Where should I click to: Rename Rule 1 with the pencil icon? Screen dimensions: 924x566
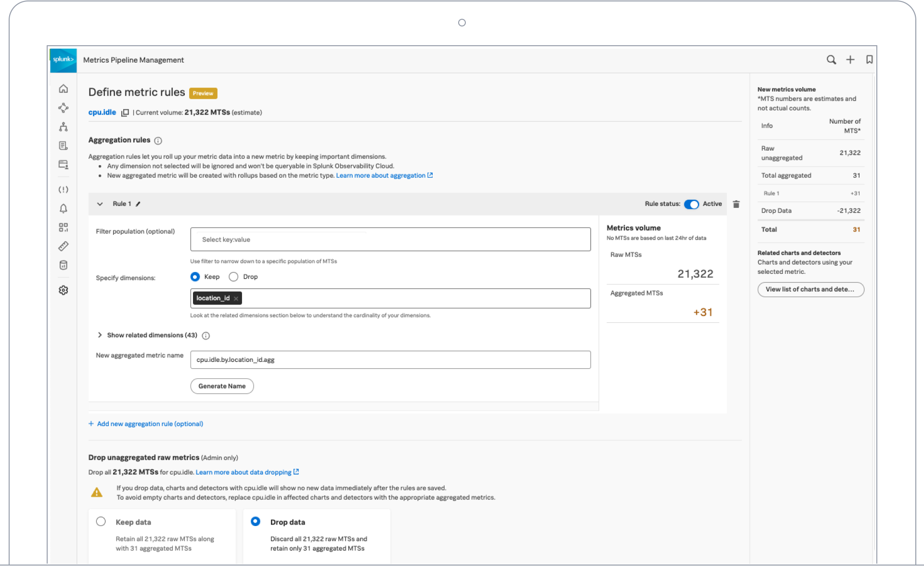click(x=138, y=204)
